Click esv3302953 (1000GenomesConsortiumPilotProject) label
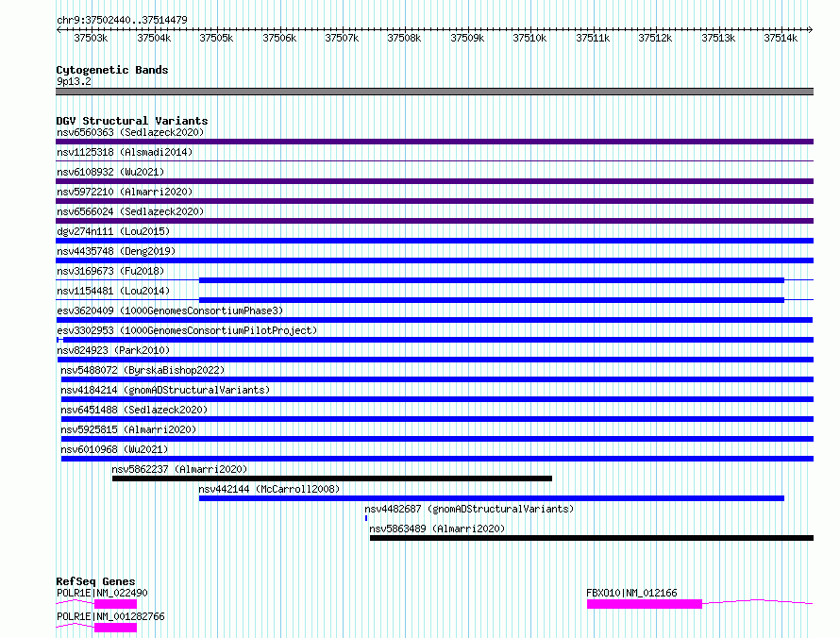 (187, 330)
